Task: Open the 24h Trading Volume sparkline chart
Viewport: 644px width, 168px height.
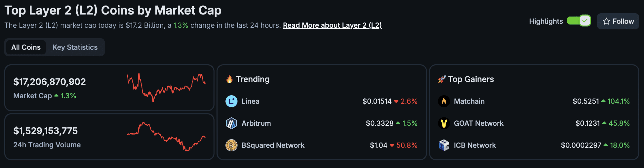Action: point(166,137)
